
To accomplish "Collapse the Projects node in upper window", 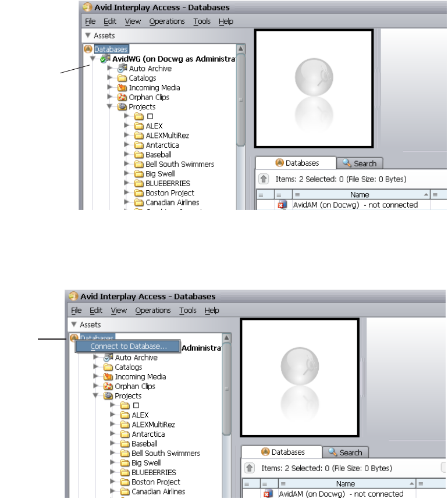I will (x=109, y=106).
